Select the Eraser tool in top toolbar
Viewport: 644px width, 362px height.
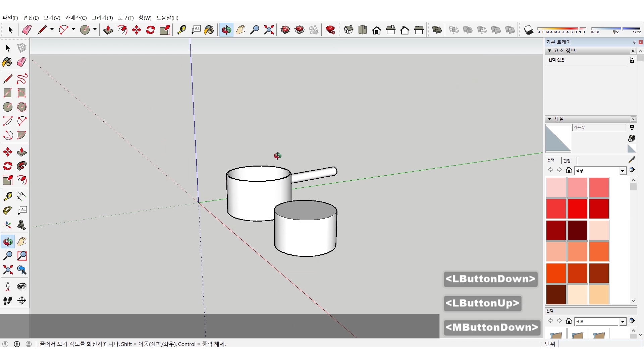coord(27,30)
